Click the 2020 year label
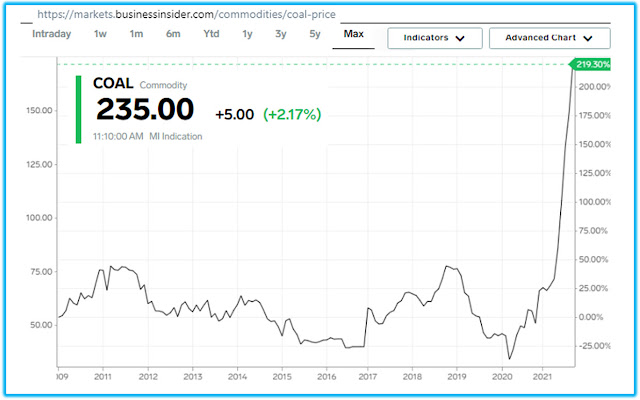The height and width of the screenshot is (400, 640). coord(502,377)
